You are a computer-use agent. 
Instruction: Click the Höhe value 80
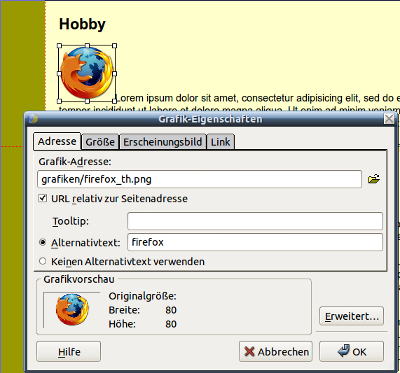(171, 324)
